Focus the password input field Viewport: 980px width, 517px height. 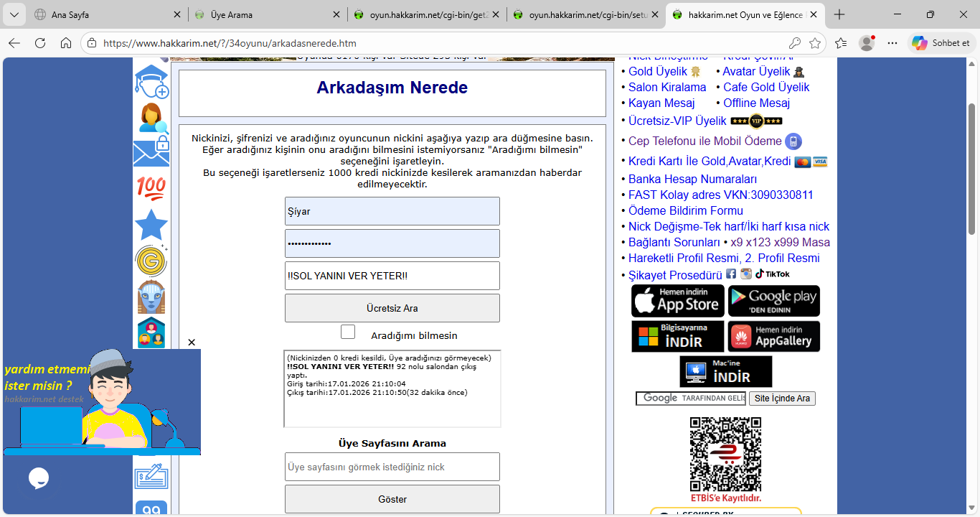[392, 243]
